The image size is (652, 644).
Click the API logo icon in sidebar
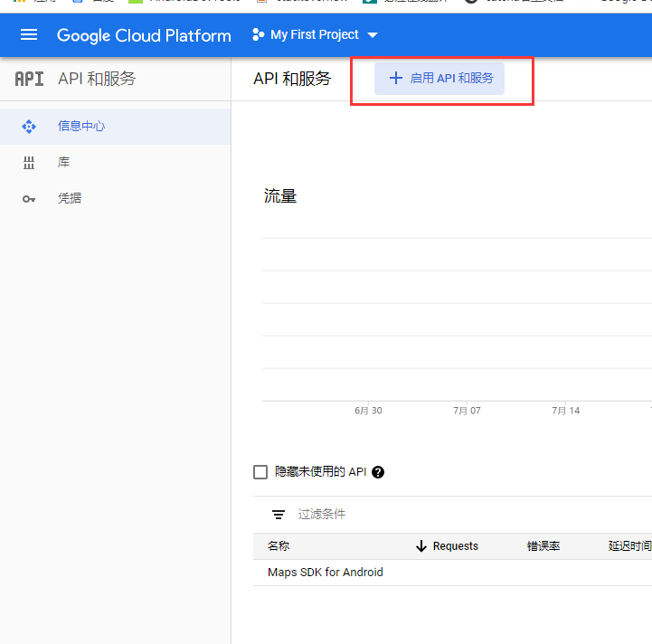29,79
